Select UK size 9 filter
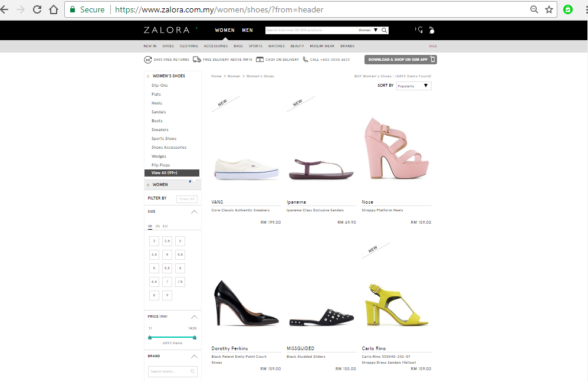The width and height of the screenshot is (588, 382). [x=167, y=295]
